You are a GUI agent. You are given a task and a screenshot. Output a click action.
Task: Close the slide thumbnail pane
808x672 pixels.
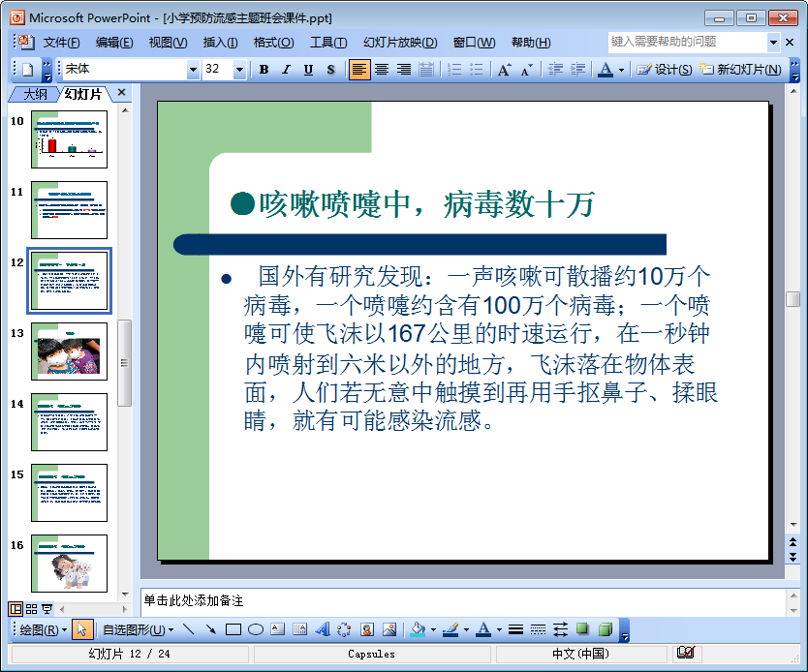click(122, 92)
